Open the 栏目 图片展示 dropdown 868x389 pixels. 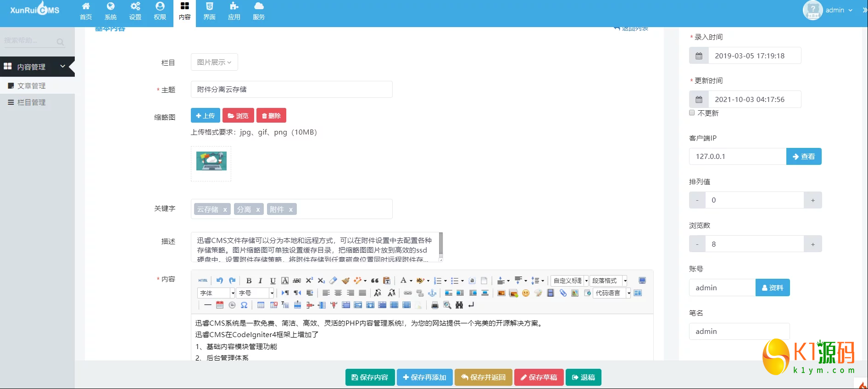tap(214, 62)
